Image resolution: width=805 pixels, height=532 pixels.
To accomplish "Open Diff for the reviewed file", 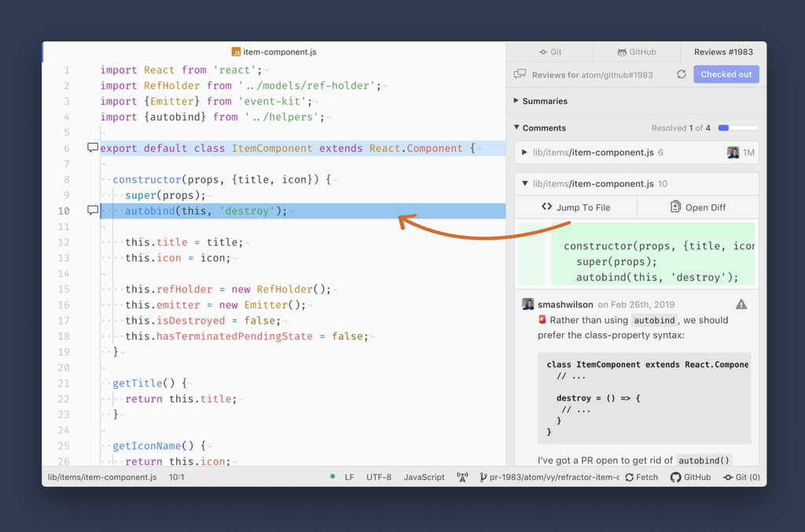I will [697, 207].
